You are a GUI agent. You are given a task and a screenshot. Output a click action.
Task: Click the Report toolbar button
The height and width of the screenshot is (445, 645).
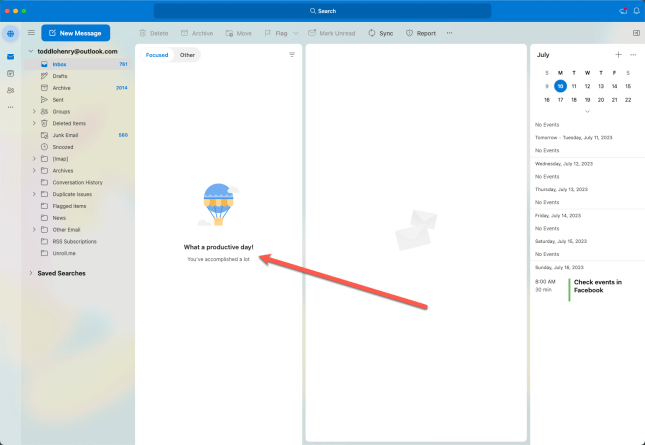[x=420, y=33]
